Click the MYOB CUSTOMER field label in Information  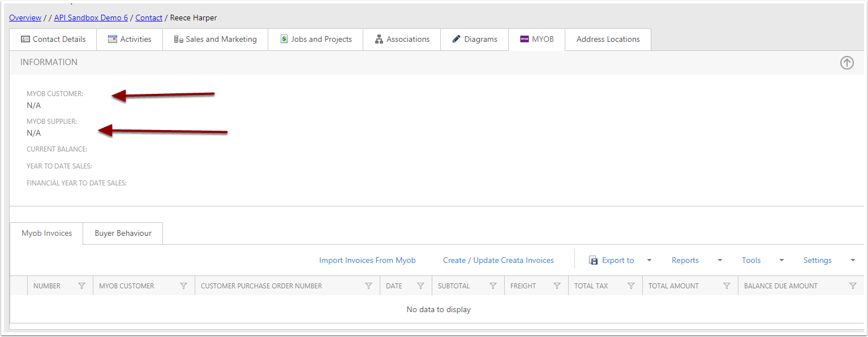pos(55,94)
